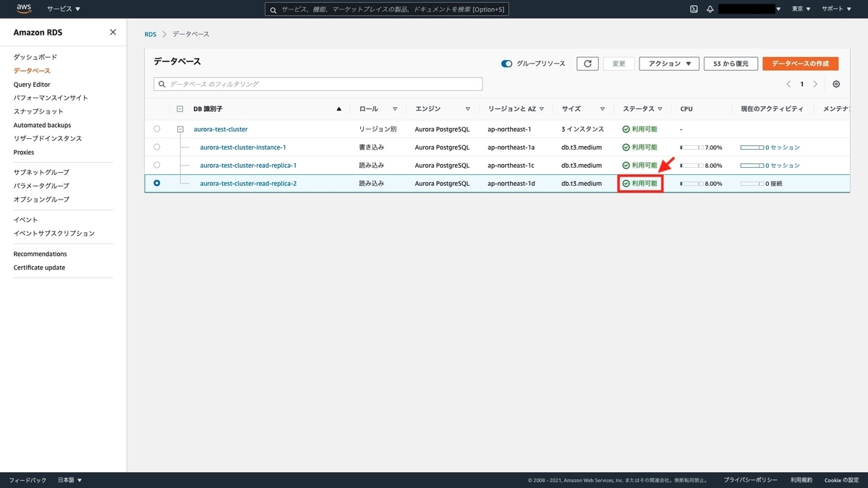Open aurora-test-cluster link
The width and height of the screenshot is (868, 488).
(221, 129)
